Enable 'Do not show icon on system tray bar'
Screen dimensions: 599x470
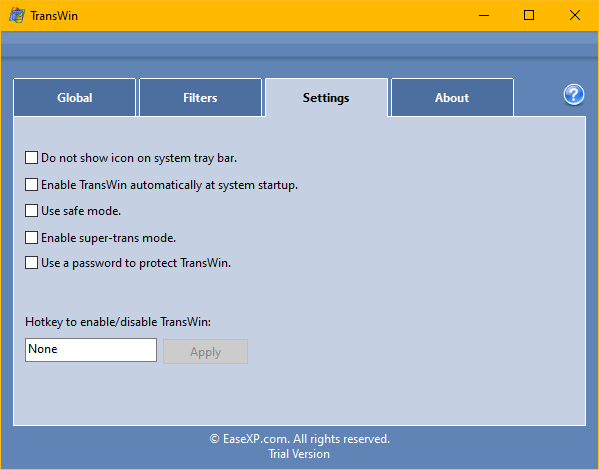click(x=31, y=157)
